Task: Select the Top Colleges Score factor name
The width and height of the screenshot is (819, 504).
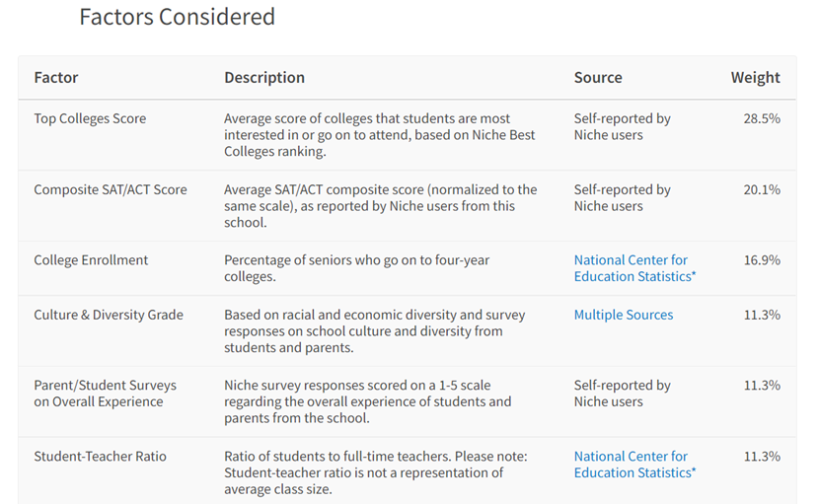Action: pos(90,118)
